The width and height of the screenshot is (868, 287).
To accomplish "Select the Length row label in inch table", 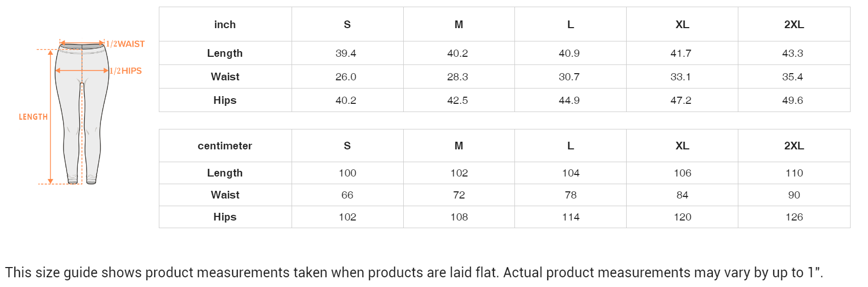I will [225, 53].
